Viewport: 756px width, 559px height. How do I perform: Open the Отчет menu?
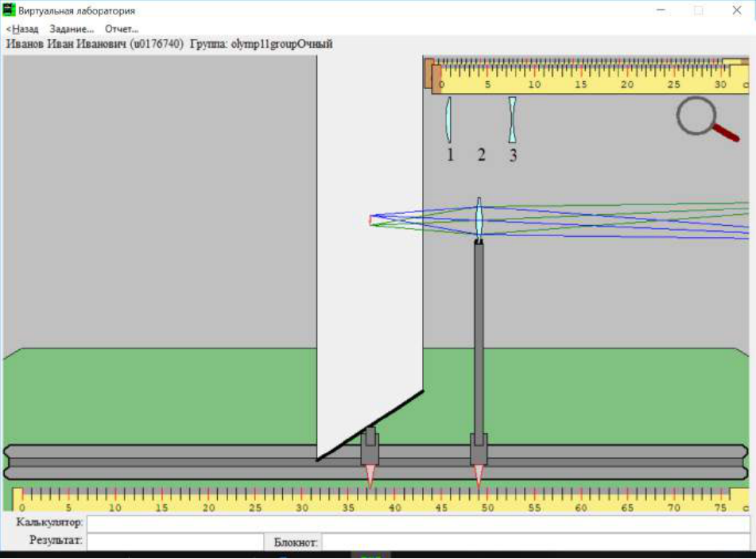pos(122,29)
